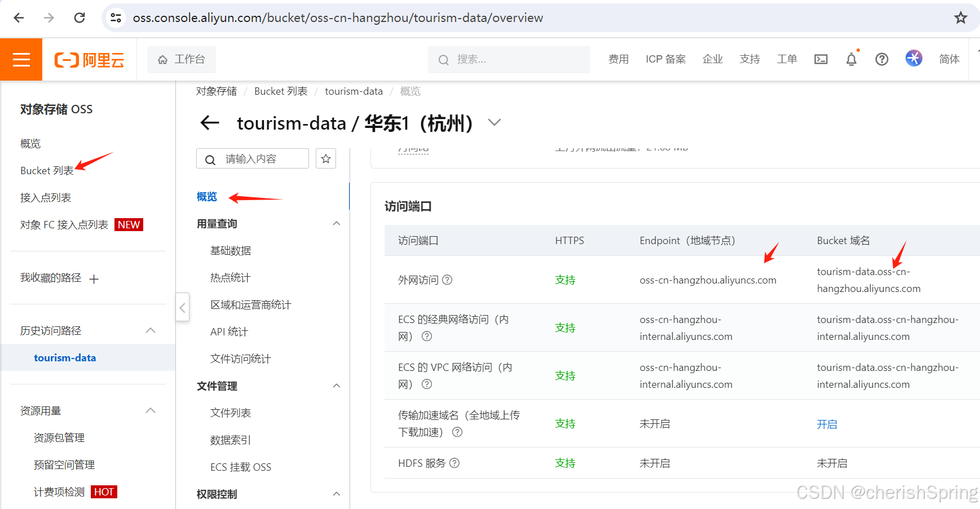Open 工单 in the top menu
The width and height of the screenshot is (980, 509).
[787, 59]
